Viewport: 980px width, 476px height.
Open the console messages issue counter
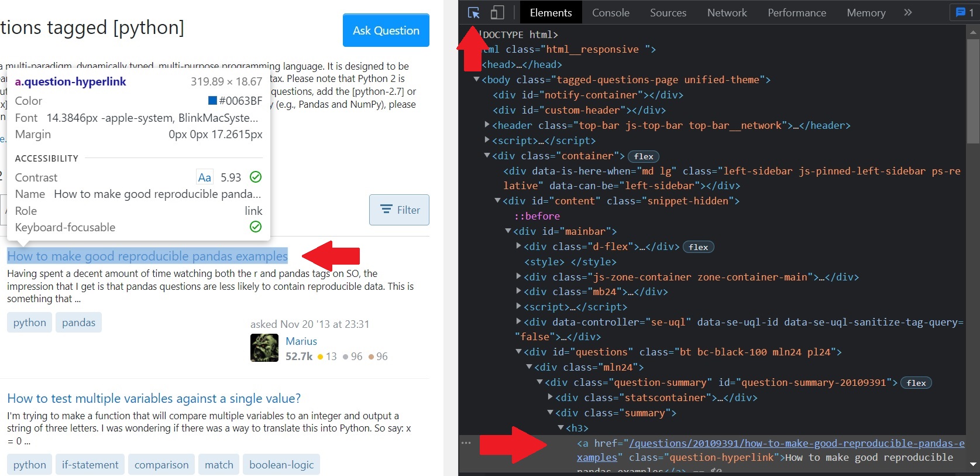click(x=964, y=12)
